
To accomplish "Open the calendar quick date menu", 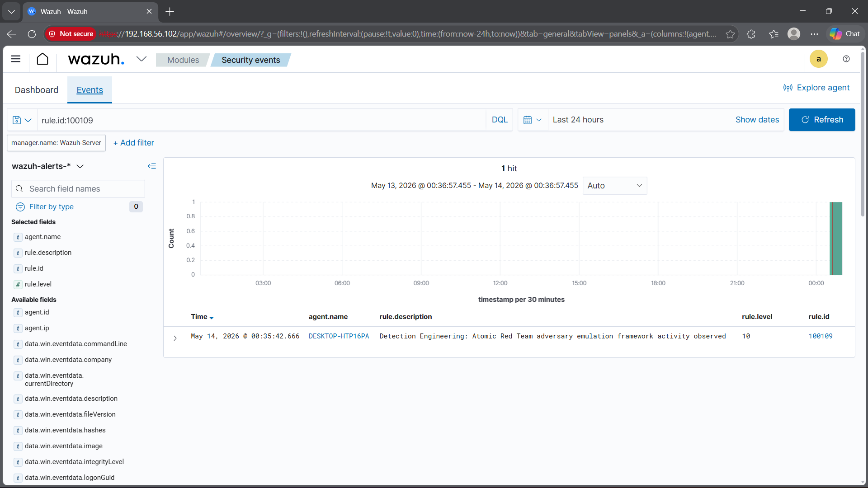I will [x=533, y=120].
